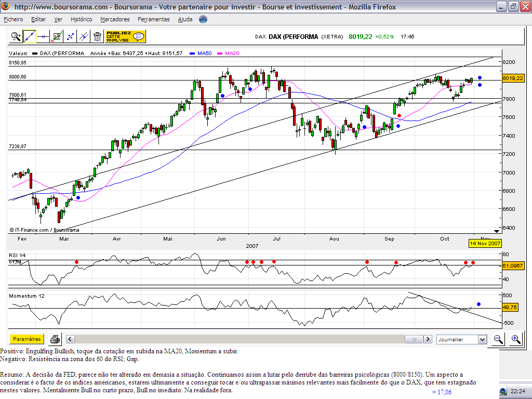
Task: Select the move line points tool
Action: pyautogui.click(x=70, y=36)
